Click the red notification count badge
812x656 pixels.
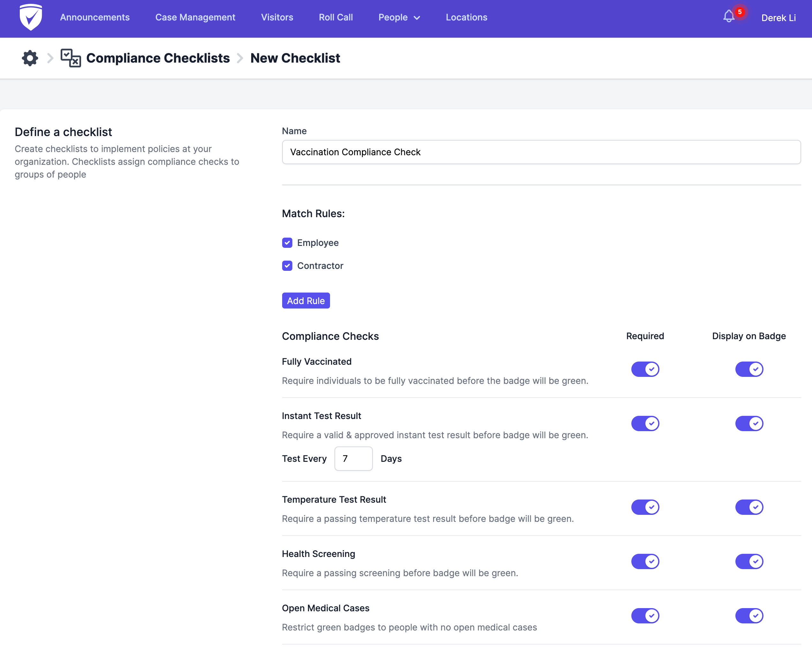tap(740, 12)
